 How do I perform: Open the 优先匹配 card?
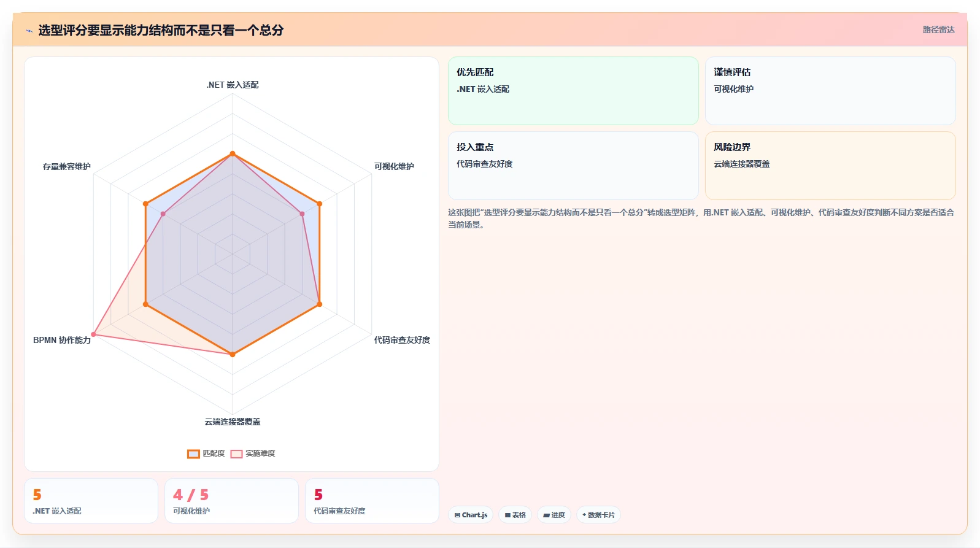click(x=573, y=91)
